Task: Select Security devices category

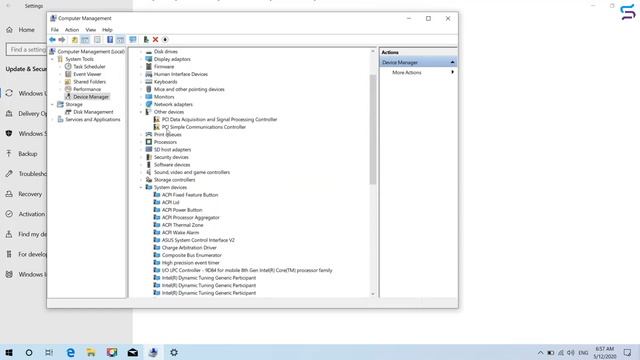Action: point(171,157)
